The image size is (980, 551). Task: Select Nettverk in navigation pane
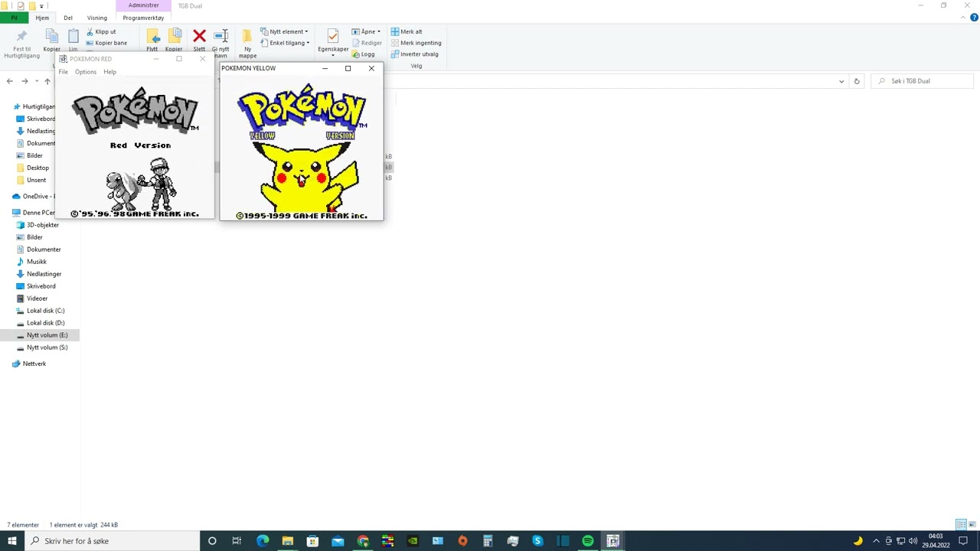(29, 364)
